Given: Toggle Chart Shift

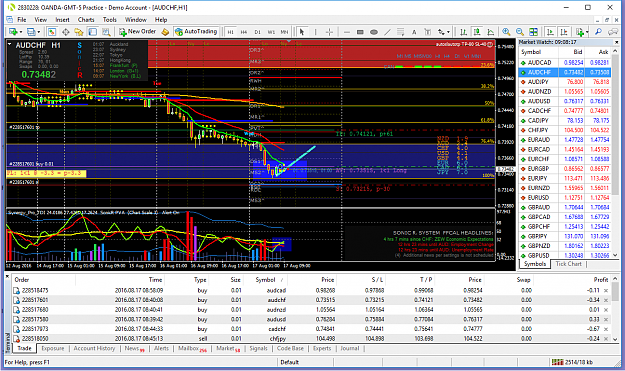Looking at the screenshot, I should tap(564, 32).
